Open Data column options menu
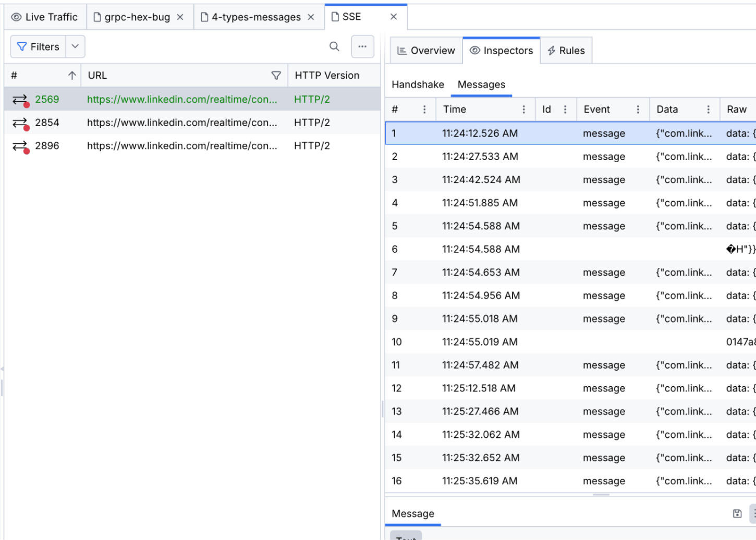756x540 pixels. click(x=708, y=109)
